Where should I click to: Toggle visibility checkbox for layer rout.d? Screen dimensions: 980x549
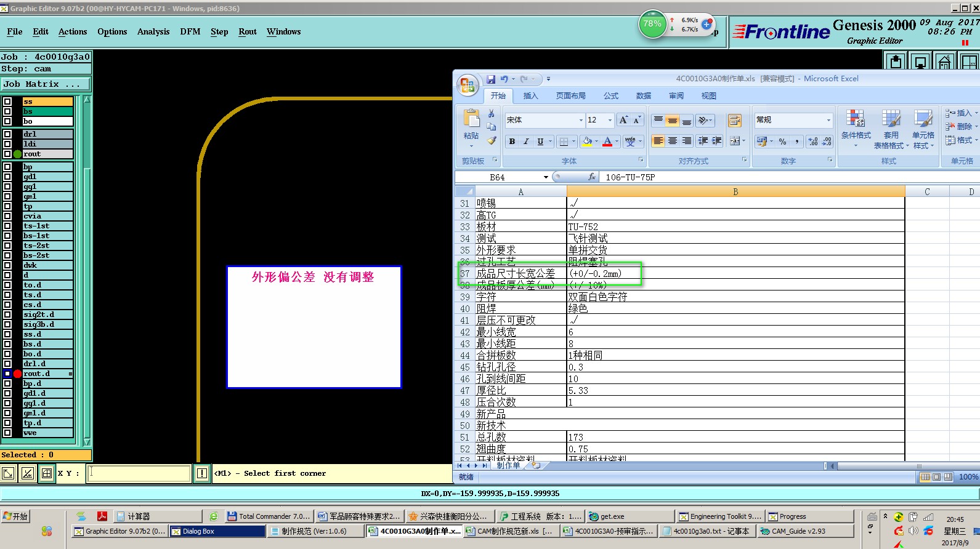7,374
